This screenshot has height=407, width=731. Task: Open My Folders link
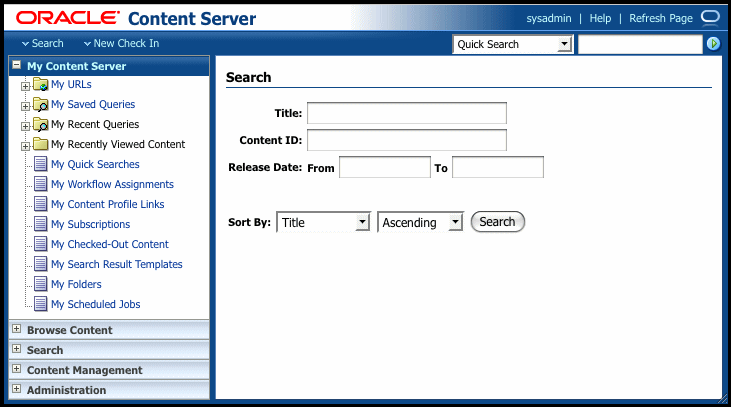pyautogui.click(x=76, y=285)
